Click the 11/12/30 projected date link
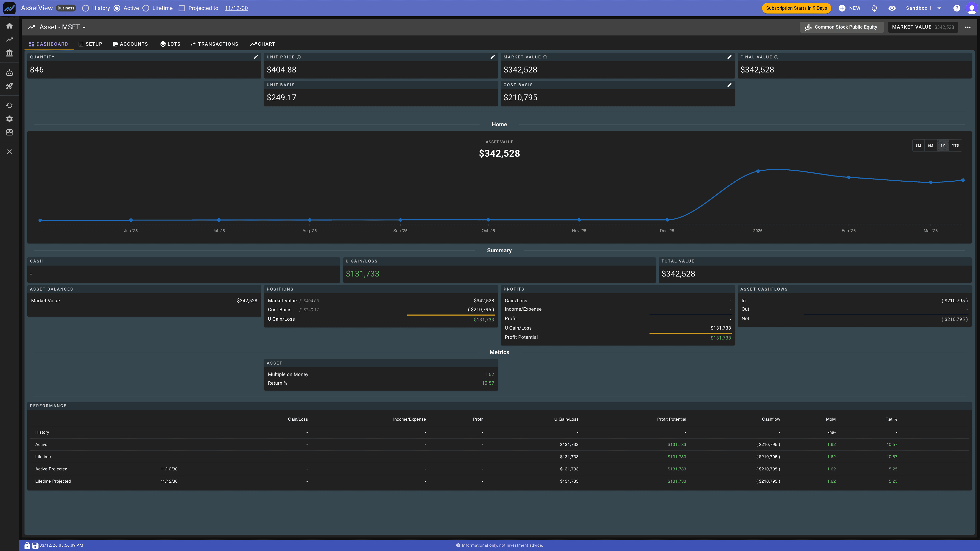980x551 pixels. tap(236, 8)
